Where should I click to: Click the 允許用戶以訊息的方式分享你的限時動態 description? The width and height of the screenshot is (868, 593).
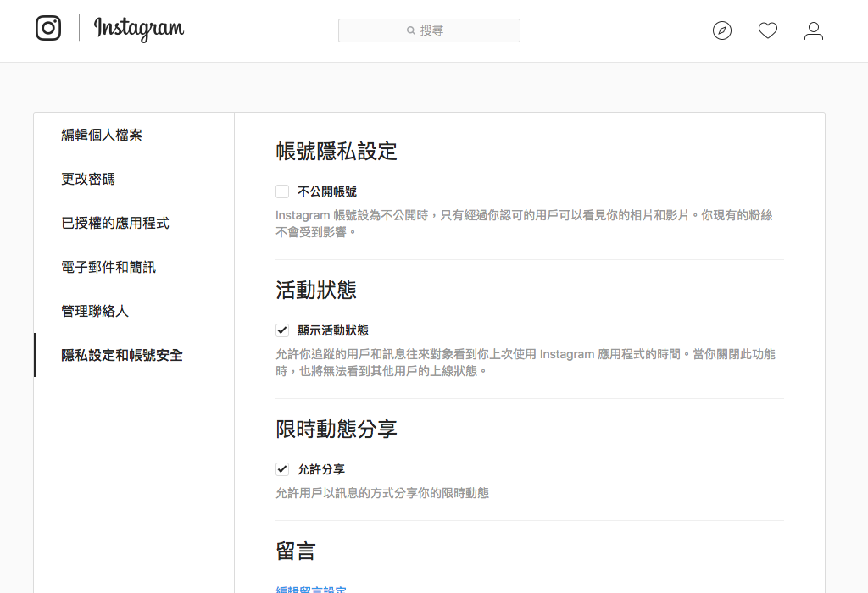coord(382,493)
